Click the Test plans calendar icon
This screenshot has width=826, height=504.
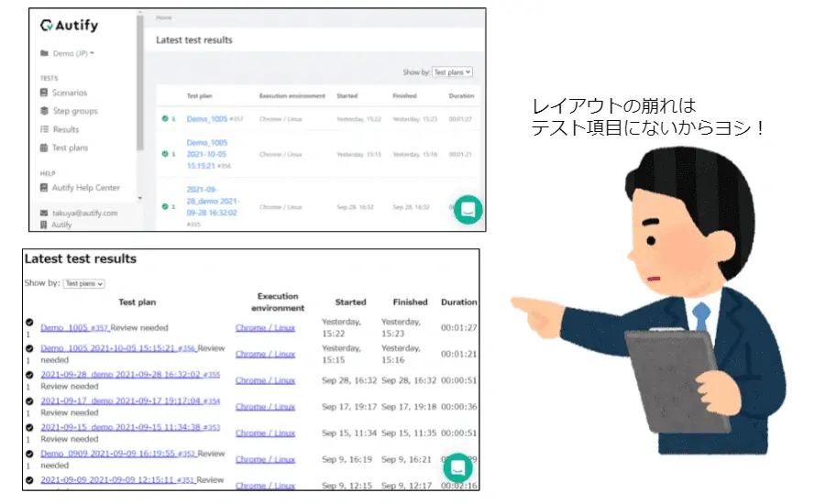[x=44, y=148]
